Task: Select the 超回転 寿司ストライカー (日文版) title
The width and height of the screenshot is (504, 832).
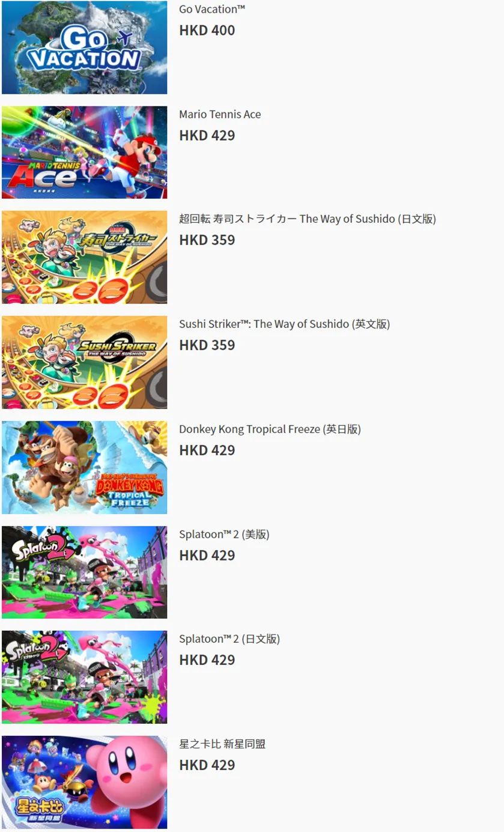Action: click(x=308, y=219)
